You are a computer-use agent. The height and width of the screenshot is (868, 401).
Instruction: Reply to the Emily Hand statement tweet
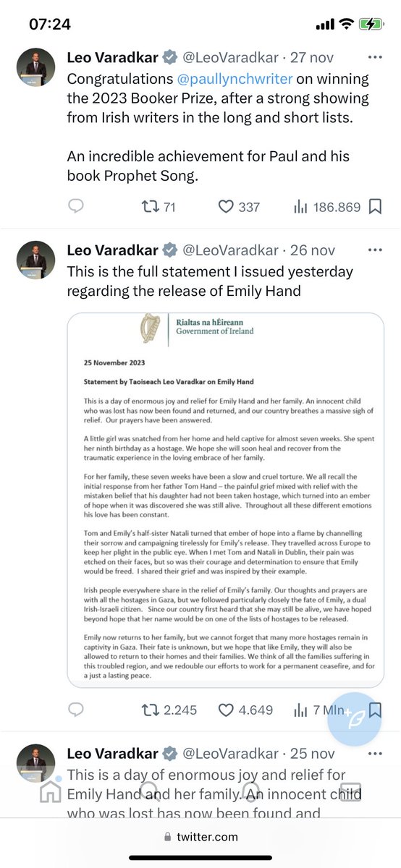click(x=76, y=710)
